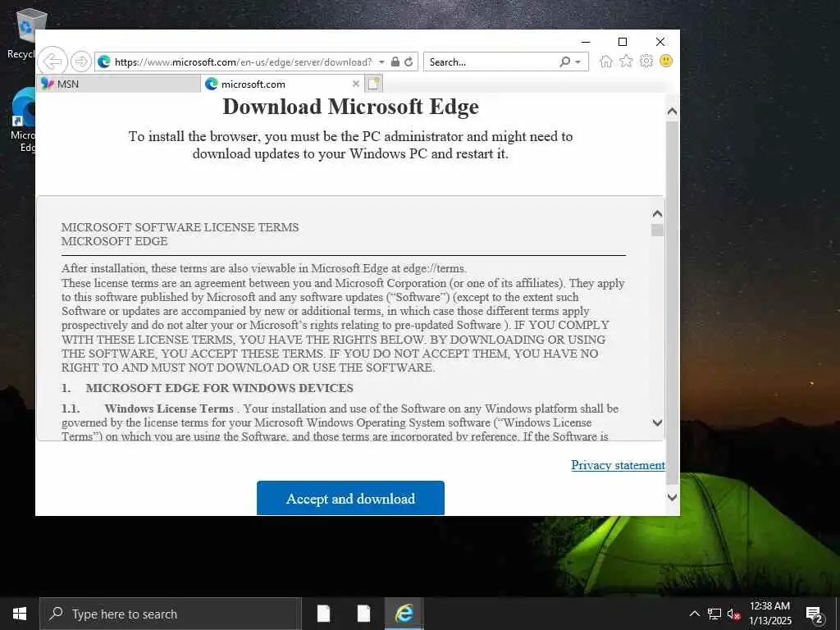Click the '1. MICROSOFT EDGE FOR WINDOWS DEVICES' heading

coord(208,388)
